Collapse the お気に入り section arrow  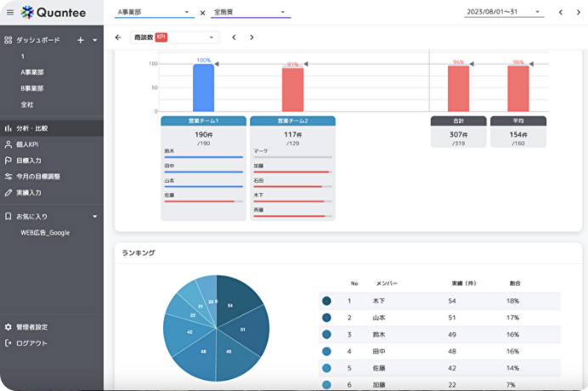(94, 217)
